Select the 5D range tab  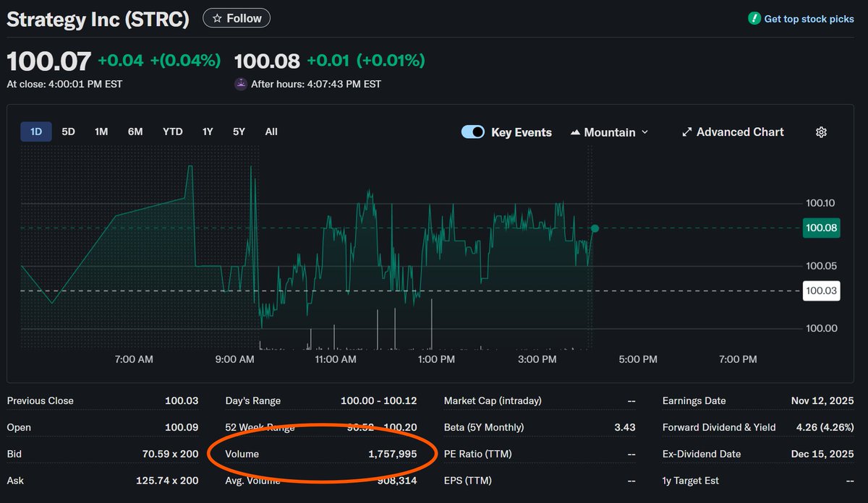[68, 132]
